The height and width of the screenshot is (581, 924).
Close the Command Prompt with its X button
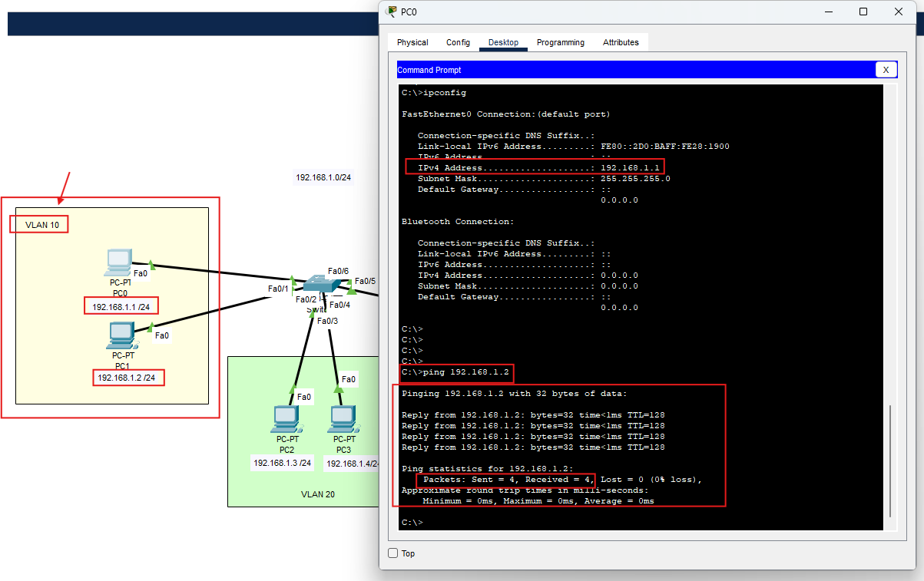pyautogui.click(x=886, y=69)
